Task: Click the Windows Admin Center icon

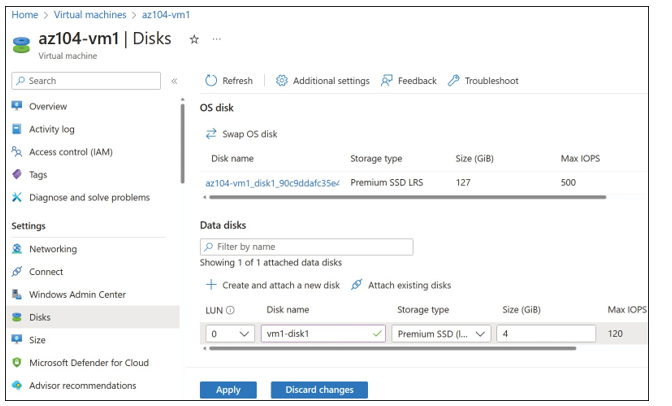Action: (17, 294)
